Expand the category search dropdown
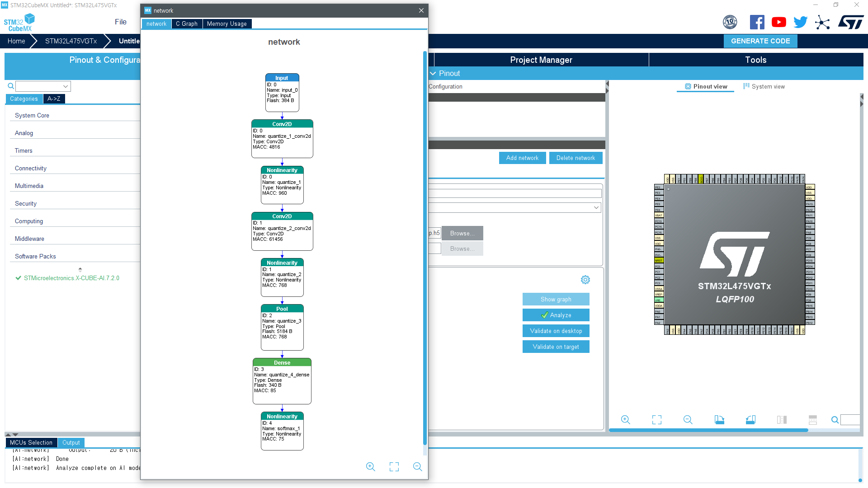This screenshot has width=868, height=488. [x=66, y=86]
